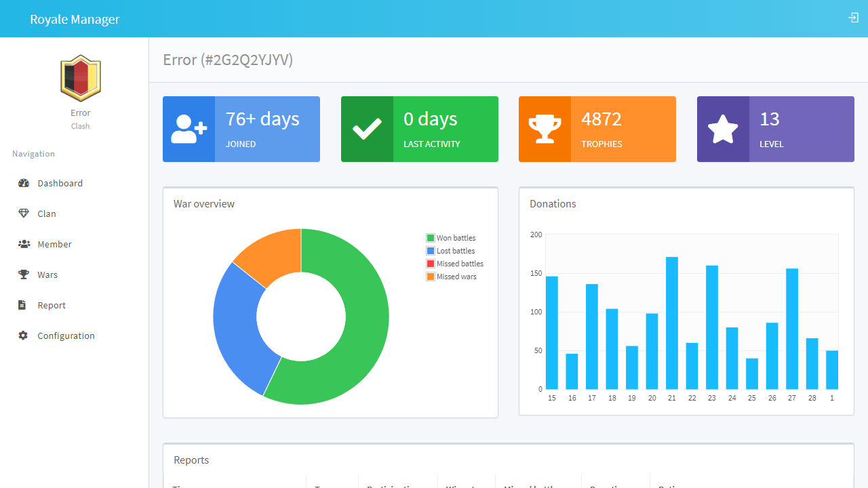Image resolution: width=868 pixels, height=488 pixels.
Task: Click the orange Missed wars legend swatch
Action: [430, 277]
